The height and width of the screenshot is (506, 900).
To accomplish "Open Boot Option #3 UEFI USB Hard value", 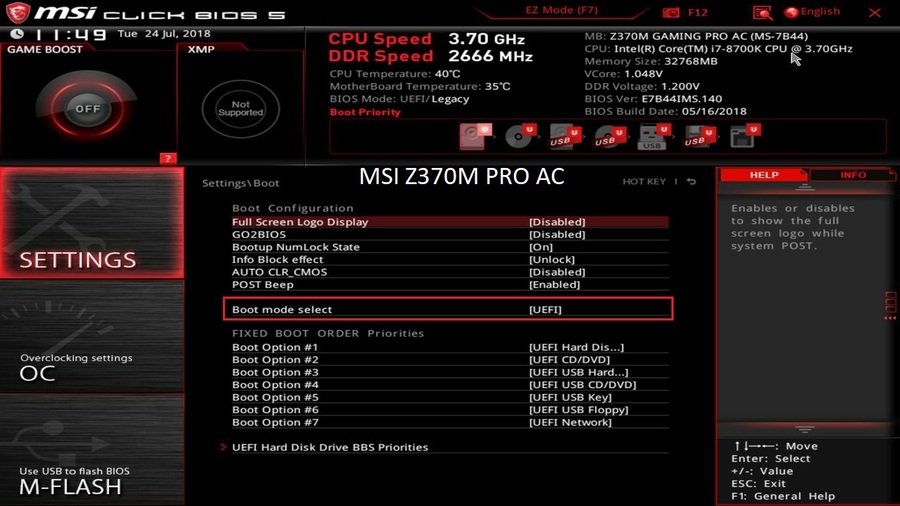I will (579, 373).
